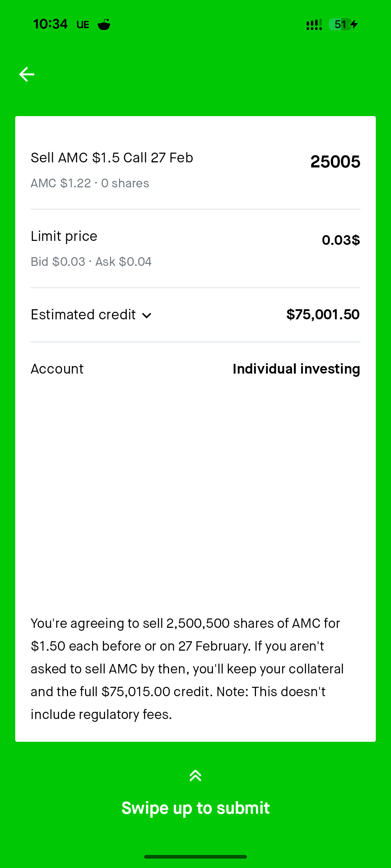Tap the home indicator bar
The image size is (391, 868).
click(195, 857)
